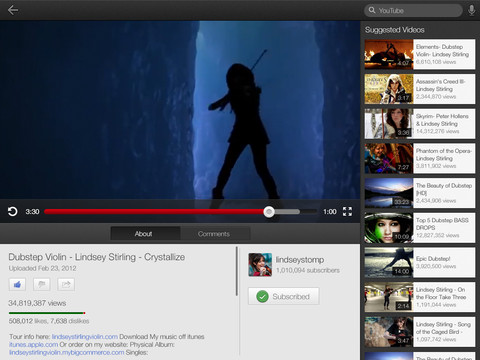This screenshot has width=480, height=360.
Task: Tap the microphone voice search icon
Action: tap(471, 10)
